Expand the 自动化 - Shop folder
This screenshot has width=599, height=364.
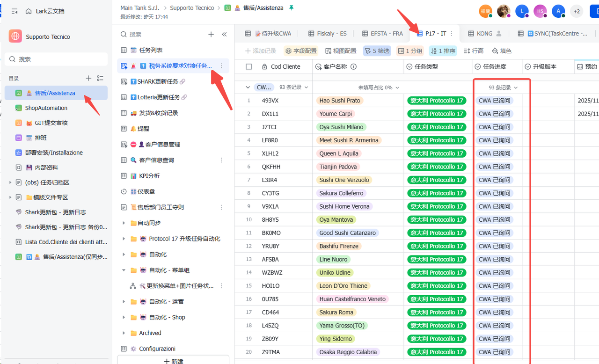[124, 317]
